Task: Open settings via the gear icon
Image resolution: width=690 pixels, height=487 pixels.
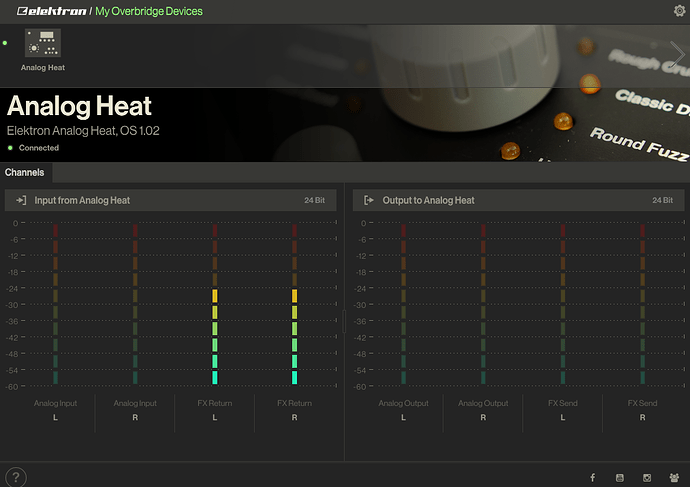Action: click(679, 11)
